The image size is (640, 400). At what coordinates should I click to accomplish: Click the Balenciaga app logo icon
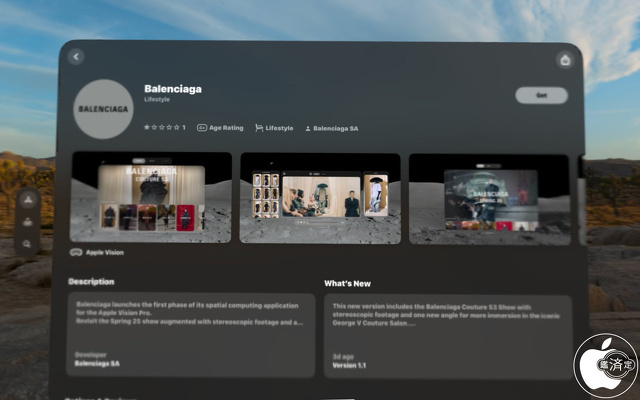tap(102, 108)
